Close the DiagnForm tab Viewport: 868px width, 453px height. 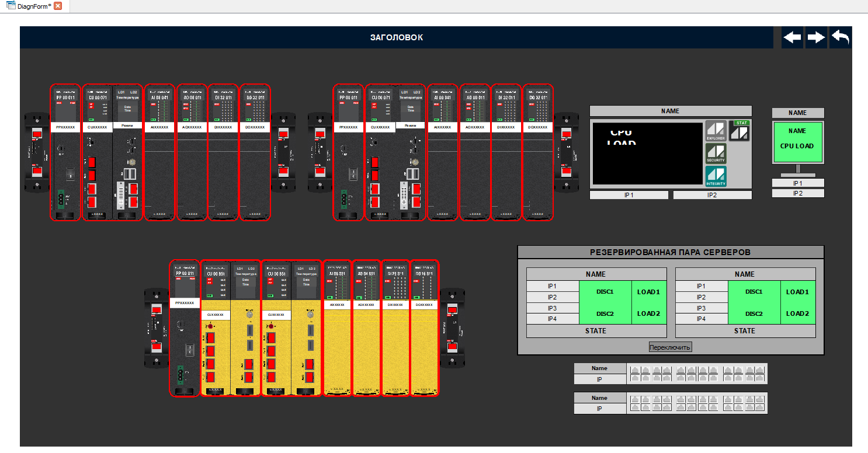tap(58, 6)
